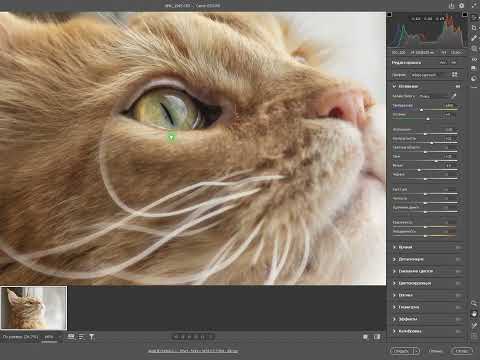Viewport: 480px width, 360px height.
Task: Expand the Калибровка panel
Action: pyautogui.click(x=394, y=331)
